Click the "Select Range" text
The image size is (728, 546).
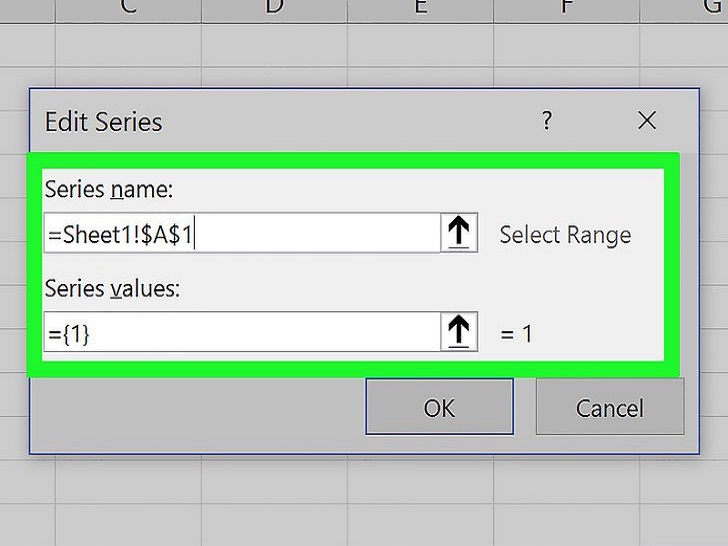tap(565, 235)
